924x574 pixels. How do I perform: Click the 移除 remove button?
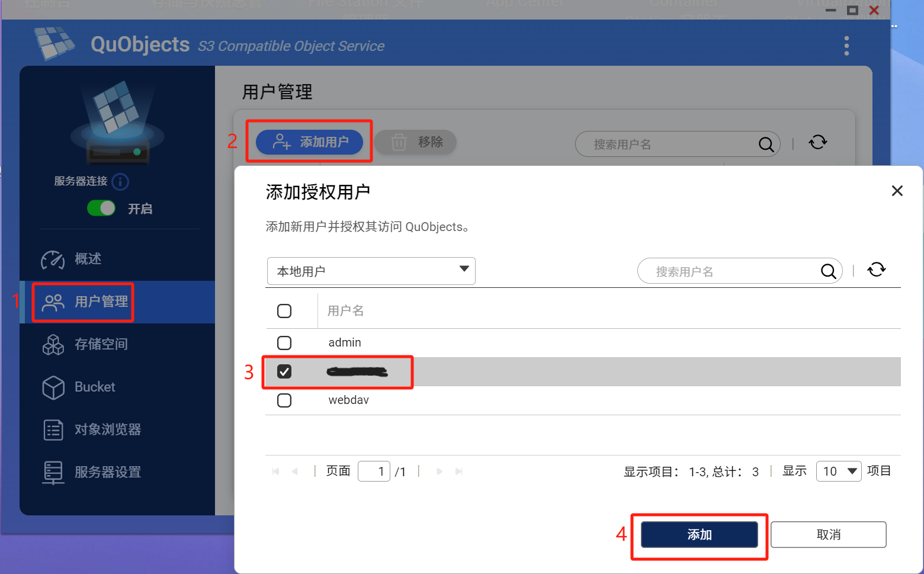pos(415,142)
